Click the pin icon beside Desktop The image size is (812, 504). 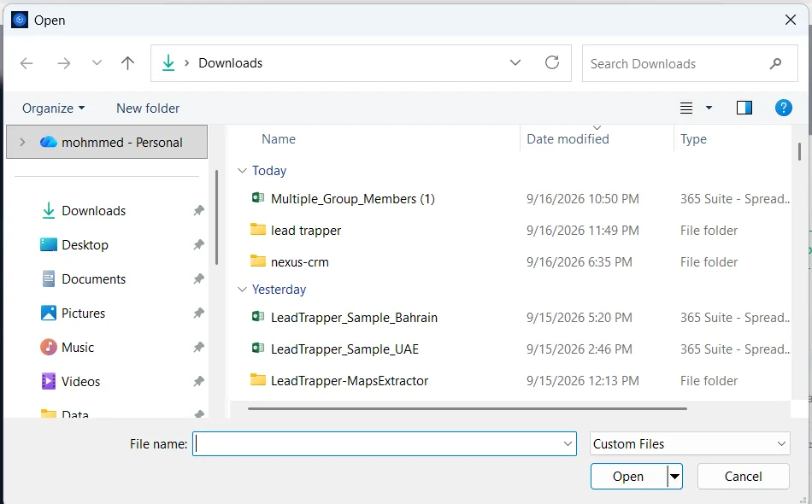pos(198,245)
